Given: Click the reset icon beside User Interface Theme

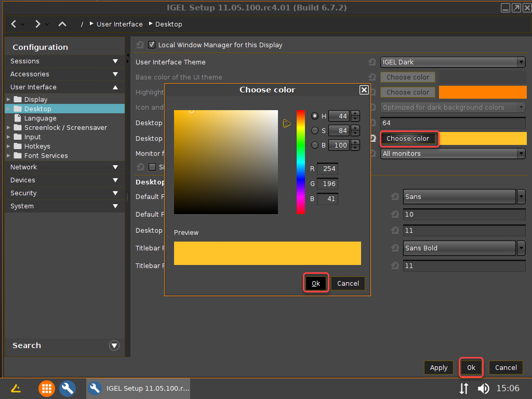Looking at the screenshot, I should (372, 62).
